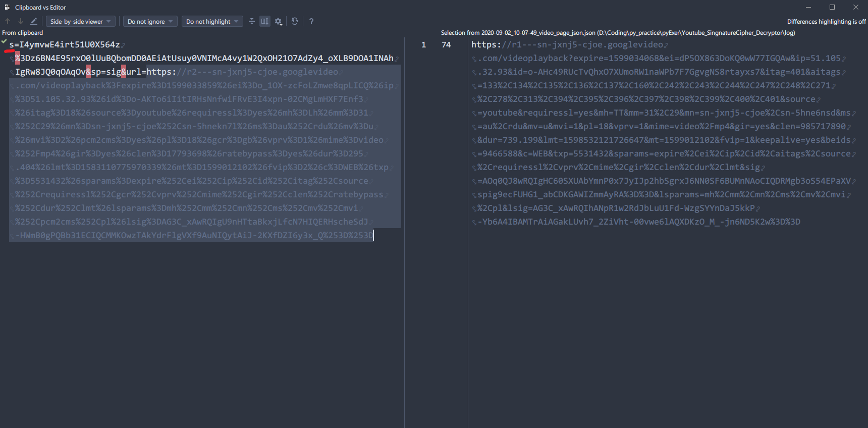Open help question mark icon
Screen dimensions: 868x428
[311, 21]
